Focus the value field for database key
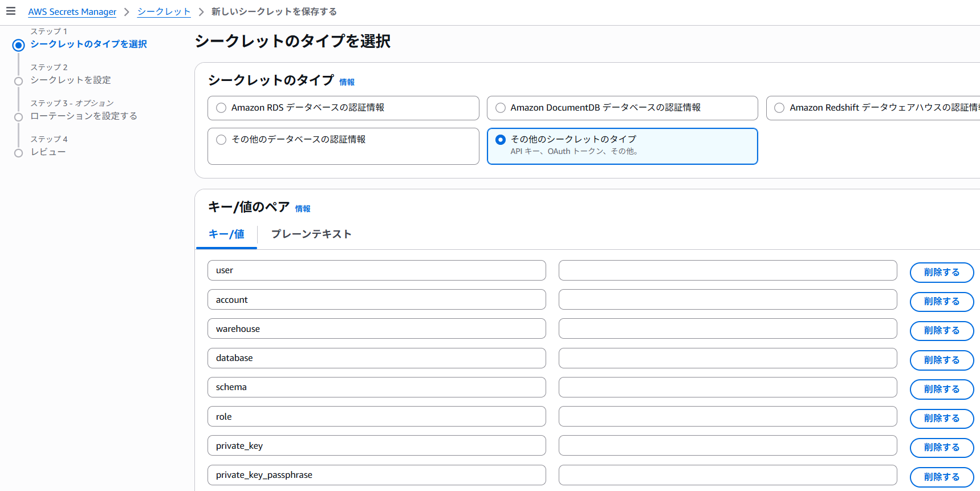The width and height of the screenshot is (980, 491). tap(728, 358)
